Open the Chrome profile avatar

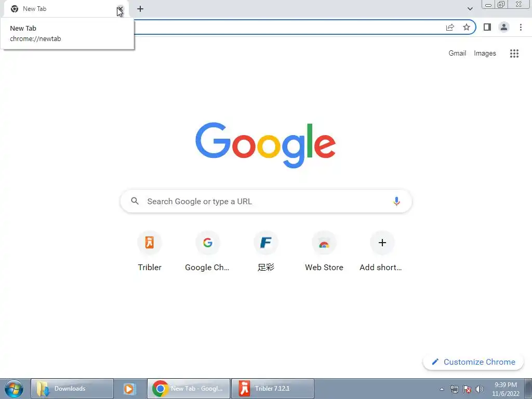click(x=504, y=27)
